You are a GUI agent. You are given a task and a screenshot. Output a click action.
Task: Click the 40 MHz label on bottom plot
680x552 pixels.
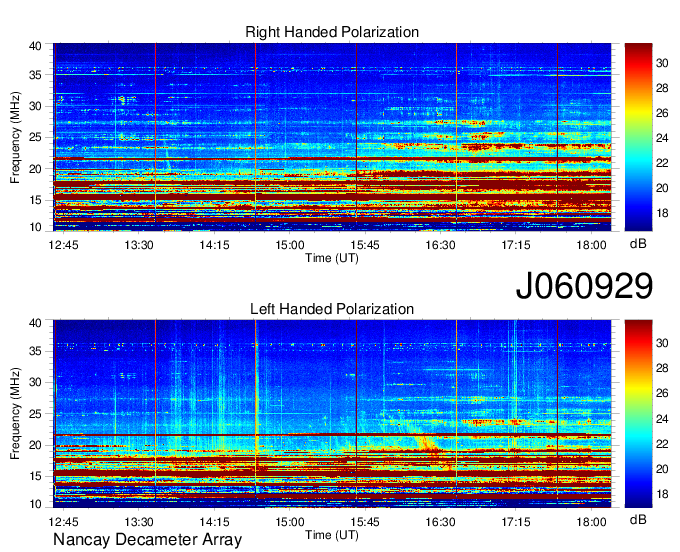(35, 322)
